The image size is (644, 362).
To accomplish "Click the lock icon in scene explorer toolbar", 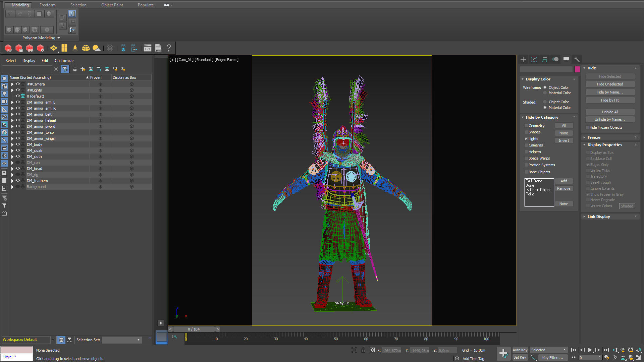I will pyautogui.click(x=75, y=69).
